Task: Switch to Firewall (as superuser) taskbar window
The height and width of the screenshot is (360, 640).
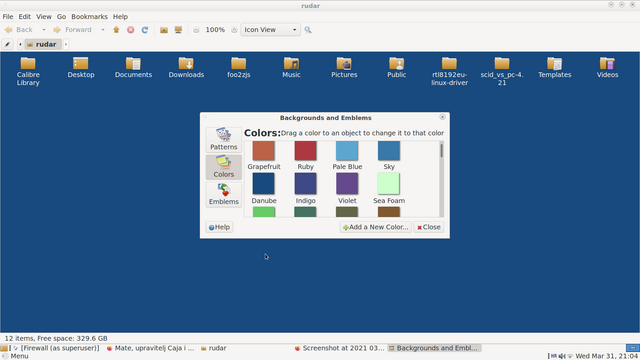Action: pos(56,348)
